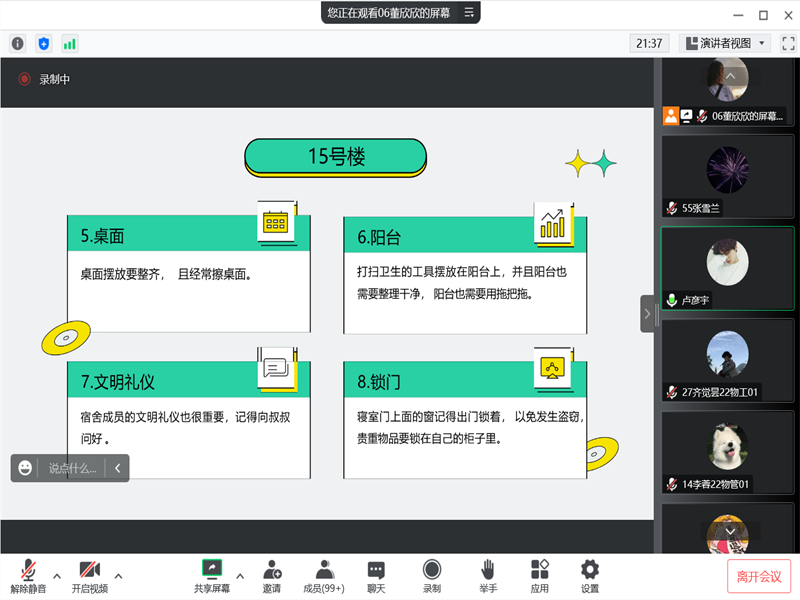
Task: Click the Raise Hand icon
Action: 487,576
